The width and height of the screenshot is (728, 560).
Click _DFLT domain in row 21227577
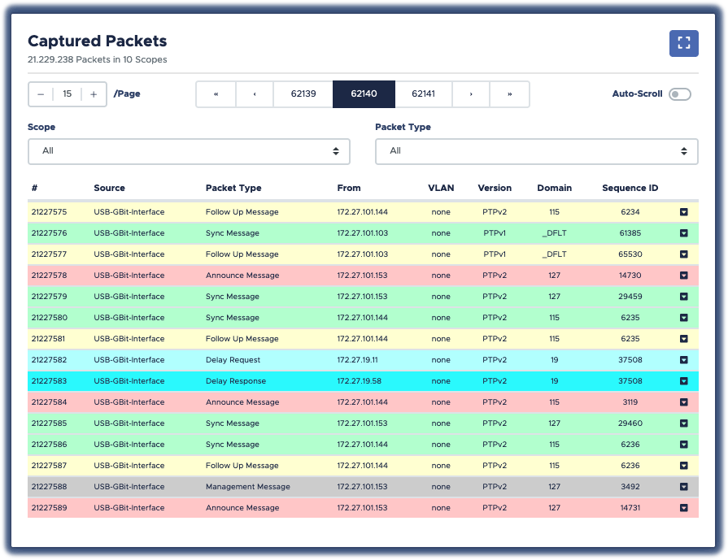click(x=555, y=254)
